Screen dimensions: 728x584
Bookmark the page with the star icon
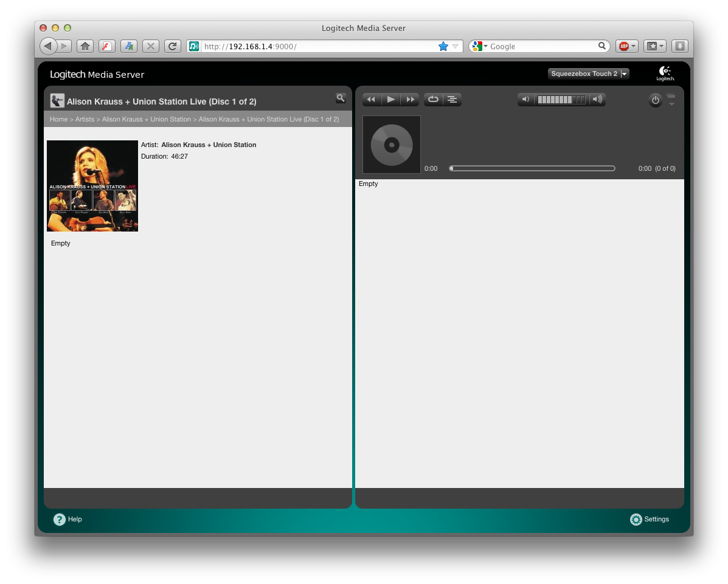tap(443, 46)
